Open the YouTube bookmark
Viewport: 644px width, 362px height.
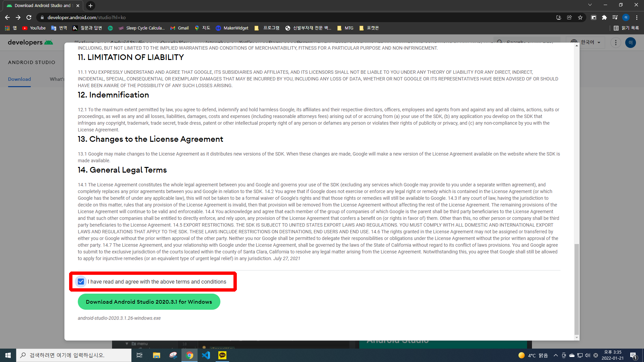(x=34, y=28)
